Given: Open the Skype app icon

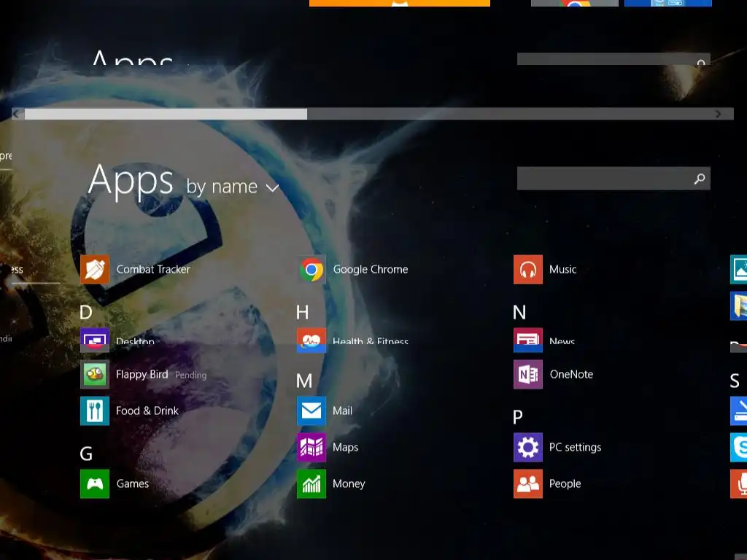Looking at the screenshot, I should [x=739, y=447].
